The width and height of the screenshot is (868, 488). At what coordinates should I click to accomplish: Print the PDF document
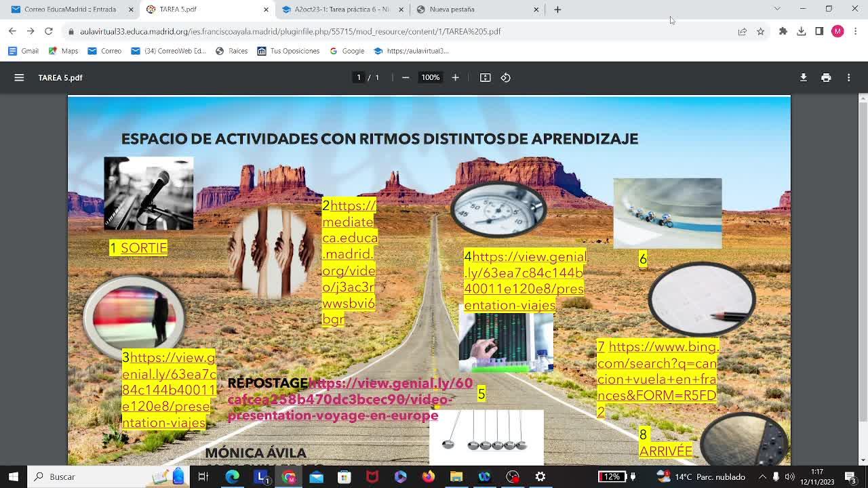[x=826, y=77]
